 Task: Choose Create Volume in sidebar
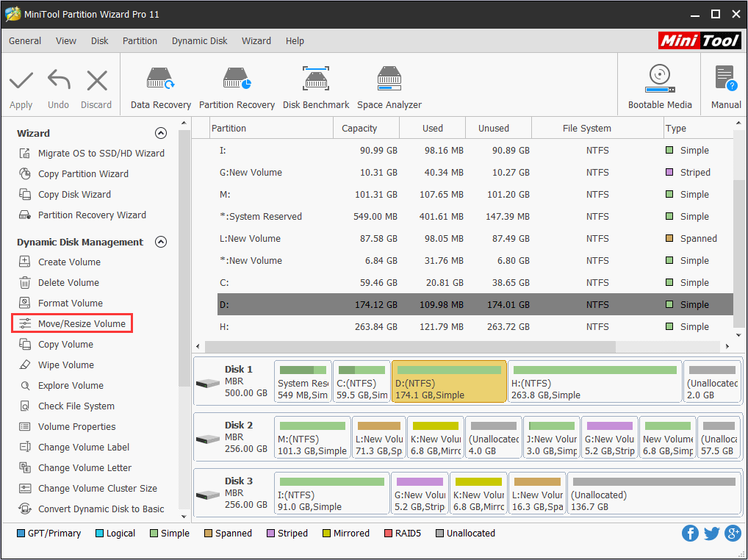60,262
